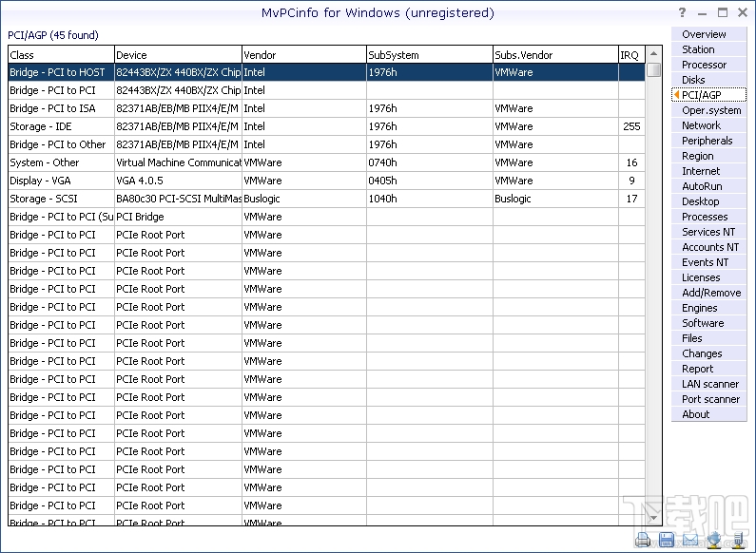Select the 'Storage - SCSI' row
Viewport: 756px width, 553px height.
(326, 199)
